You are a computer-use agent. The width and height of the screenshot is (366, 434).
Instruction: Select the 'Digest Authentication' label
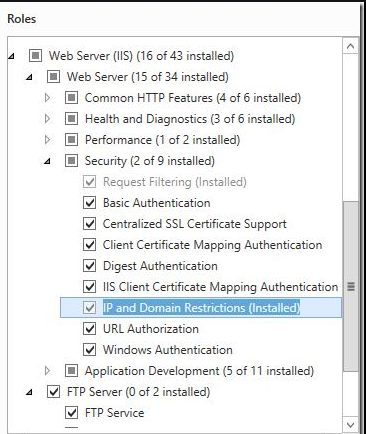click(x=160, y=266)
